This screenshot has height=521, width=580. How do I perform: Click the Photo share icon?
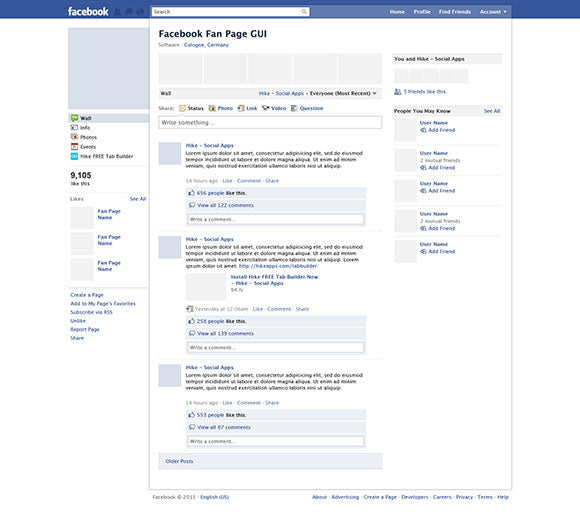[212, 108]
